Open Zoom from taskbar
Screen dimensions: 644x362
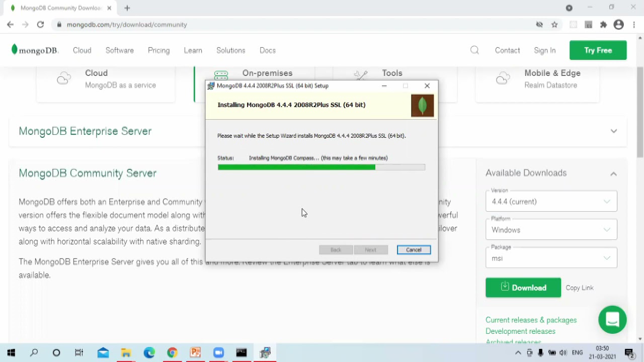point(218,353)
